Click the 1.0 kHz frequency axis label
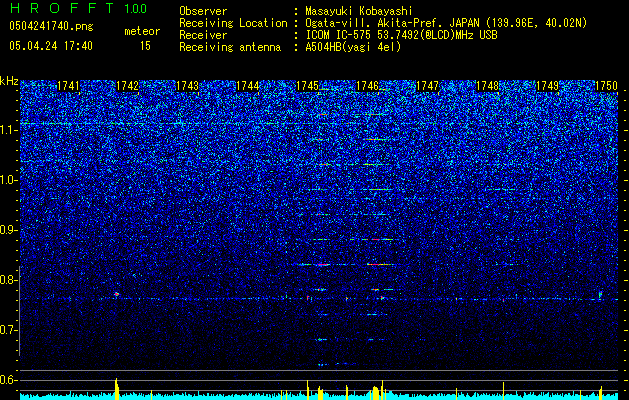Screen dimensions: 629x400 pos(8,180)
